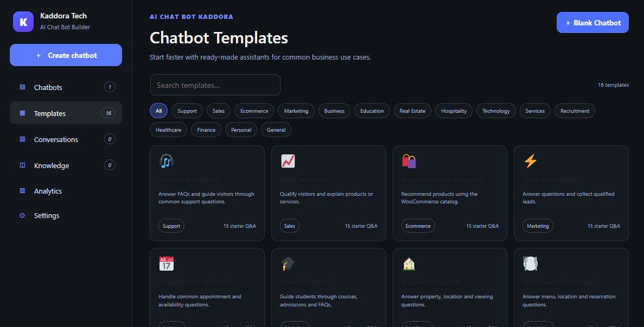Image resolution: width=644 pixels, height=327 pixels.
Task: Open the Templates menu item
Action: coord(65,113)
